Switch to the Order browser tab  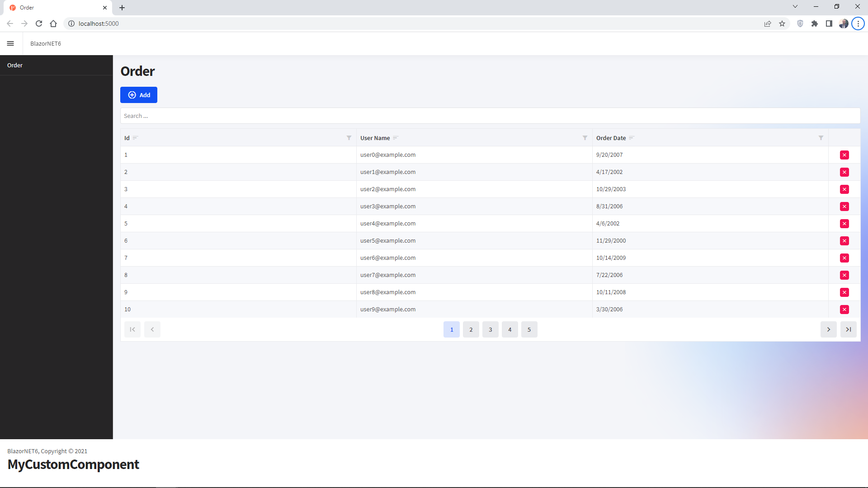point(58,8)
